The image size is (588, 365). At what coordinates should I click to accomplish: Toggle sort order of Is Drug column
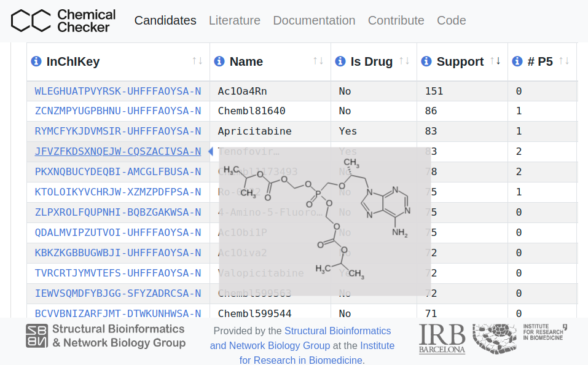pyautogui.click(x=404, y=61)
